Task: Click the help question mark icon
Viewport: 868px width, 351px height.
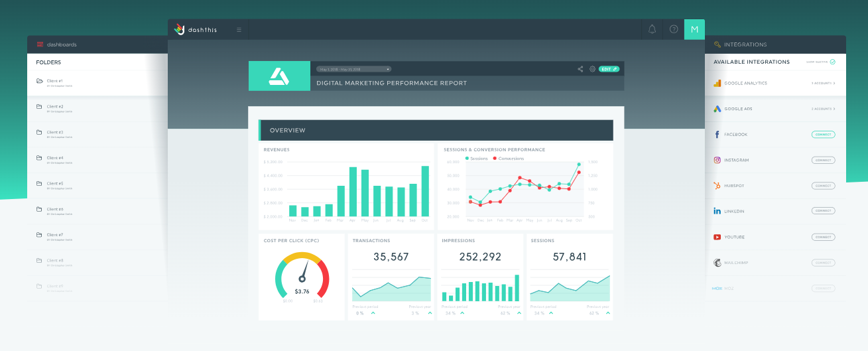Action: (x=674, y=29)
